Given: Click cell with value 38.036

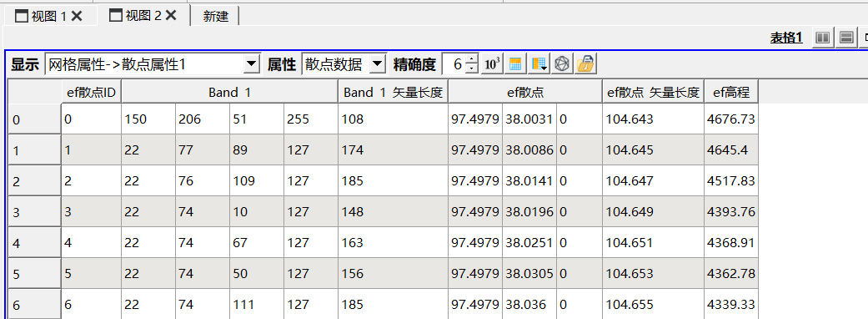Looking at the screenshot, I should point(529,304).
